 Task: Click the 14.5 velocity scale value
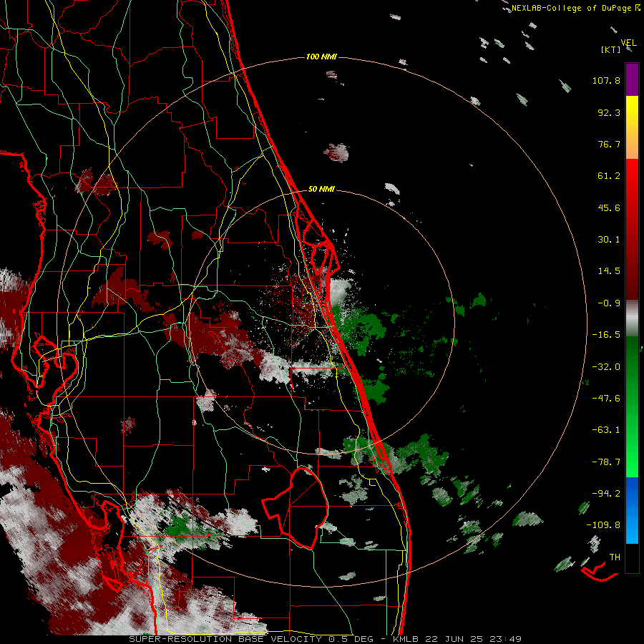pyautogui.click(x=609, y=271)
